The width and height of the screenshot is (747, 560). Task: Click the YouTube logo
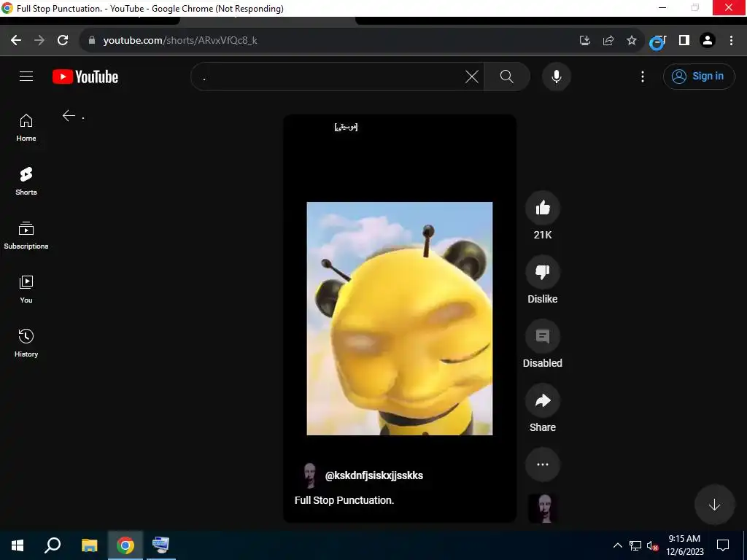(85, 77)
